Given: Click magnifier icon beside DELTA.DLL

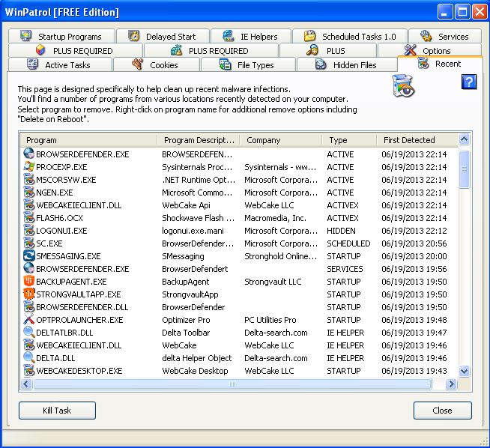Looking at the screenshot, I should pyautogui.click(x=28, y=357).
